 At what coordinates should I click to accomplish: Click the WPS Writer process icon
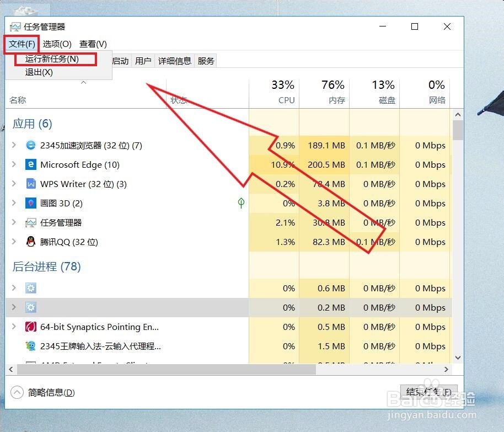pyautogui.click(x=30, y=184)
